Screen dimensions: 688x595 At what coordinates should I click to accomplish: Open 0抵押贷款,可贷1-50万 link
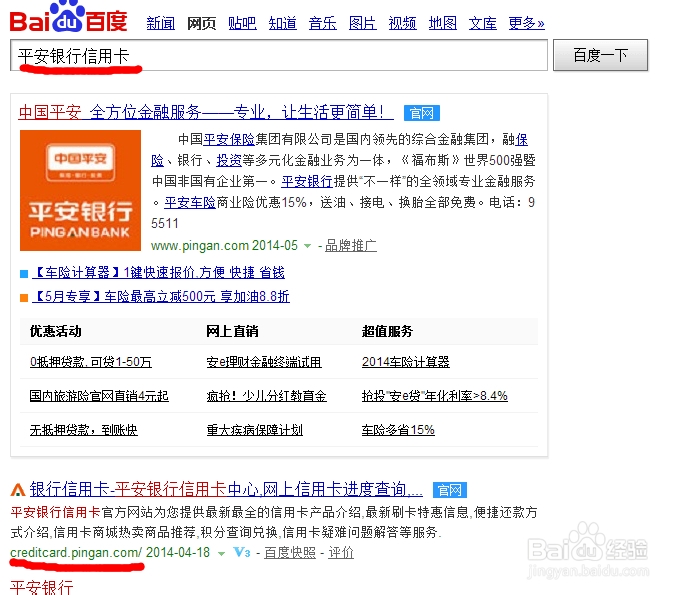[x=91, y=362]
